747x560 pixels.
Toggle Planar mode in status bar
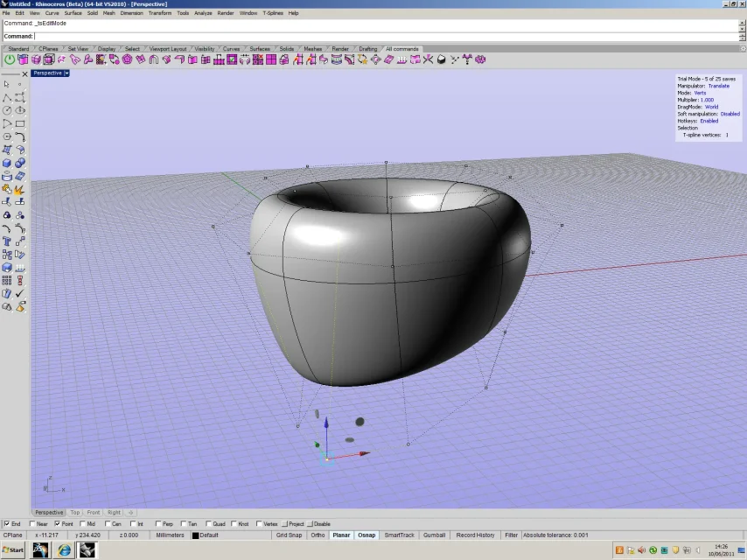(341, 535)
